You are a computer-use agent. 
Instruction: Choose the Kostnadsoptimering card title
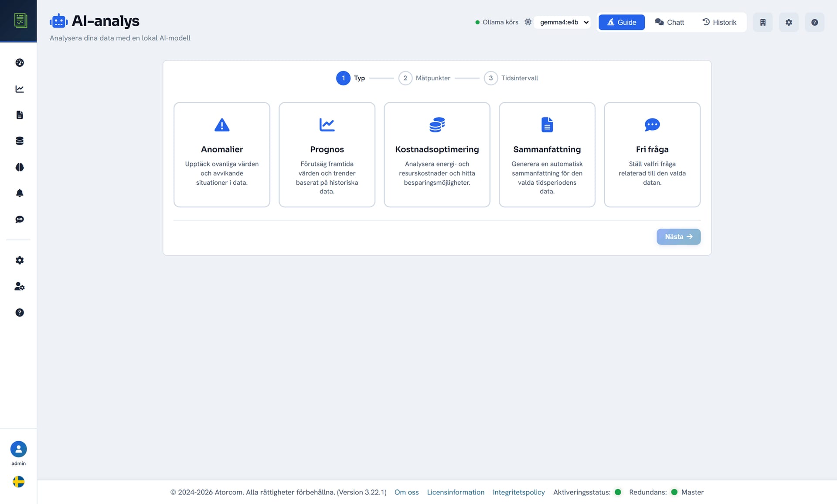coord(437,149)
